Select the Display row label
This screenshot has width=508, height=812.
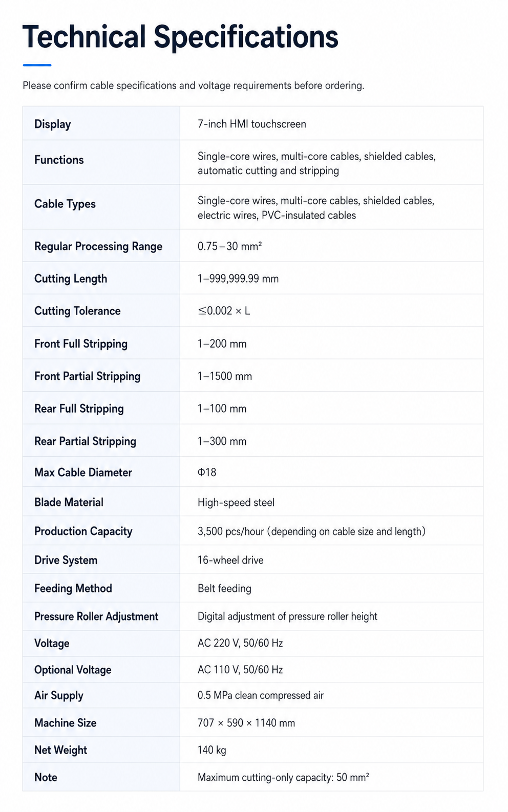coord(53,124)
